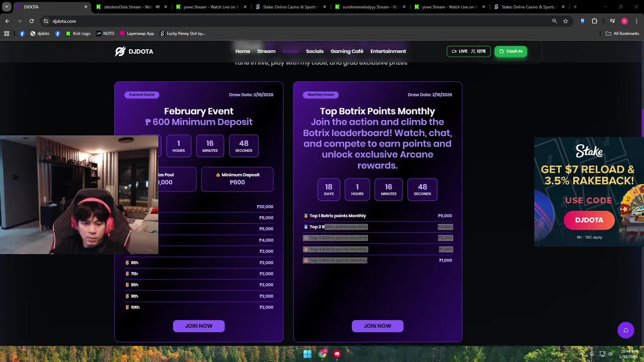Open the media controls icon in toolbar
The height and width of the screenshot is (362, 644).
tap(612, 21)
